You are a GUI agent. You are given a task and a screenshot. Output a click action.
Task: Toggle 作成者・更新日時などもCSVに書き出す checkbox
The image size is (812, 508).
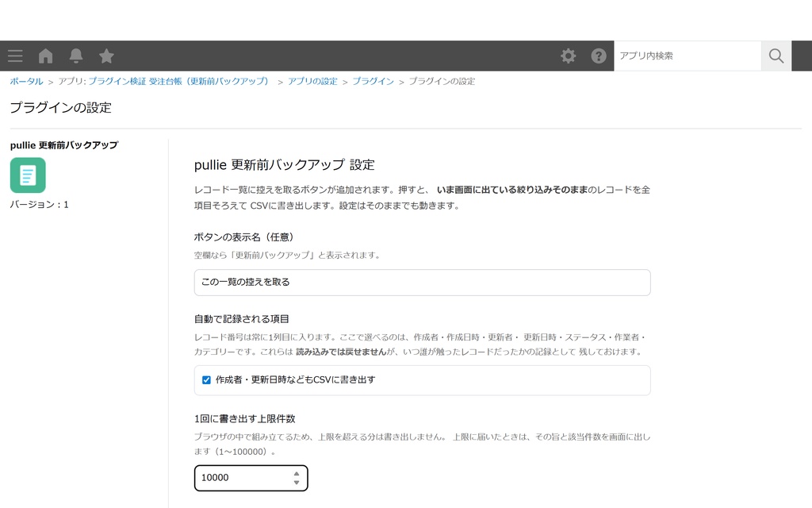206,380
